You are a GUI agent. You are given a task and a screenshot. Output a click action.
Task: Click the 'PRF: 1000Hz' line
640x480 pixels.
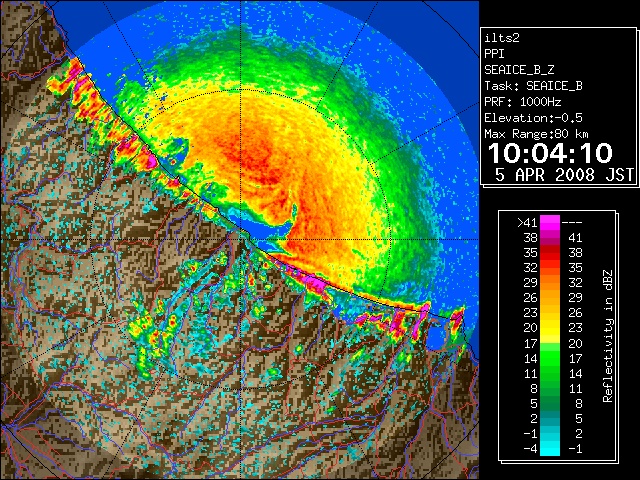523,102
